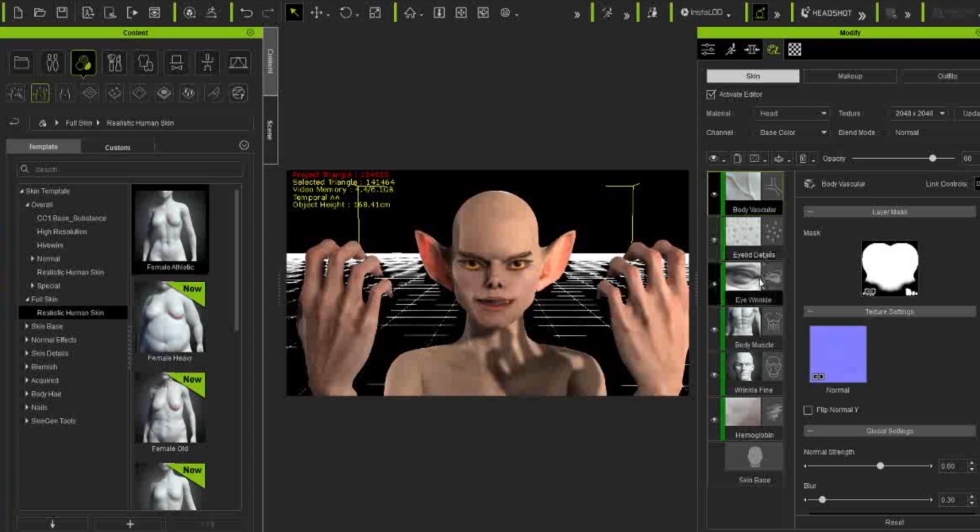The image size is (980, 532).
Task: Click Full Skin in the breadcrumb path
Action: (x=78, y=123)
